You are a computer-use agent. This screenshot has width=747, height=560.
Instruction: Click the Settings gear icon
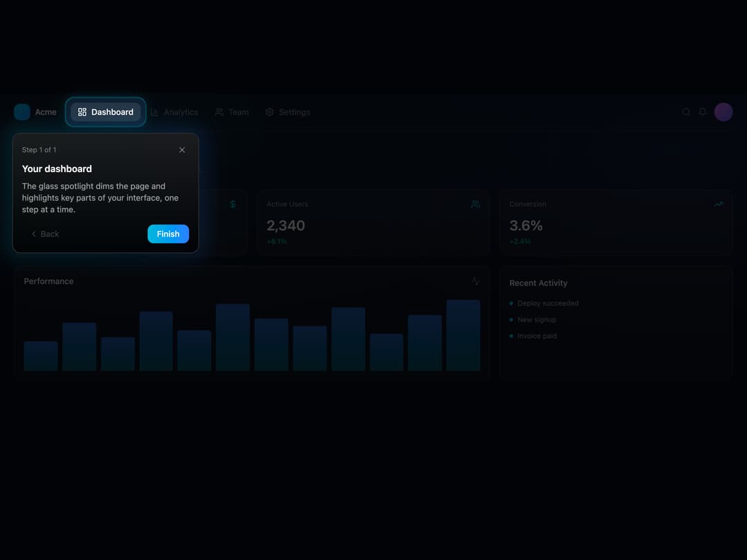coord(270,112)
